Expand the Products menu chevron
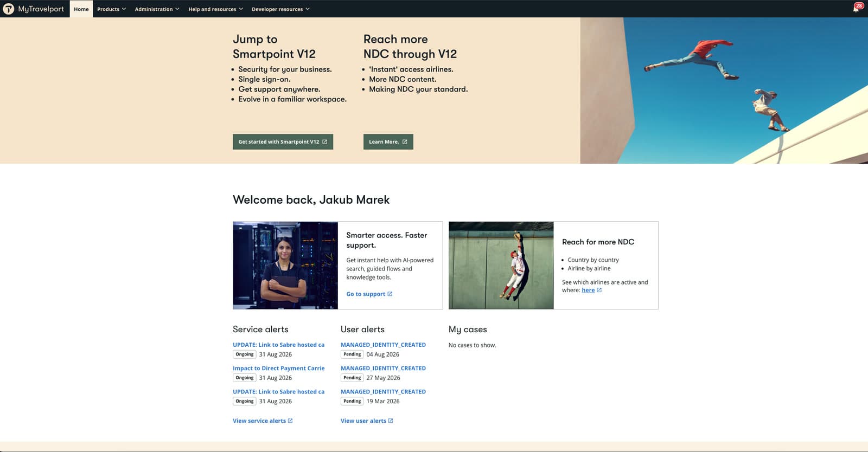The image size is (868, 452). (x=124, y=9)
